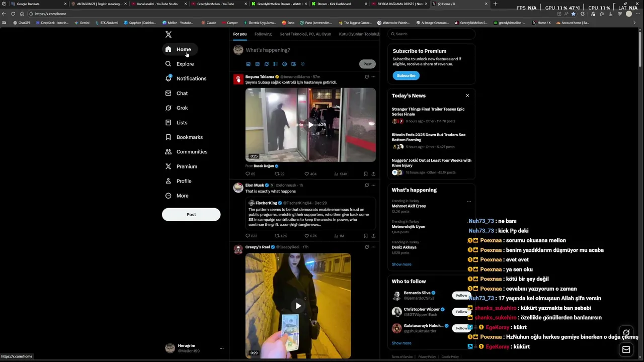Click the Grok compose icon
This screenshot has height=362, width=644.
click(x=266, y=64)
